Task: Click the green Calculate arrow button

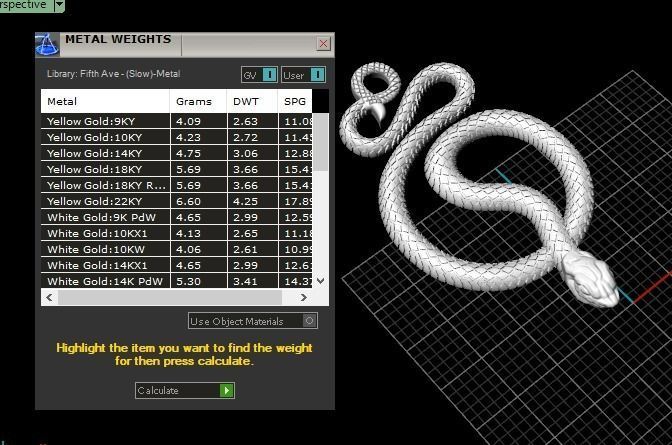Action: 227,390
